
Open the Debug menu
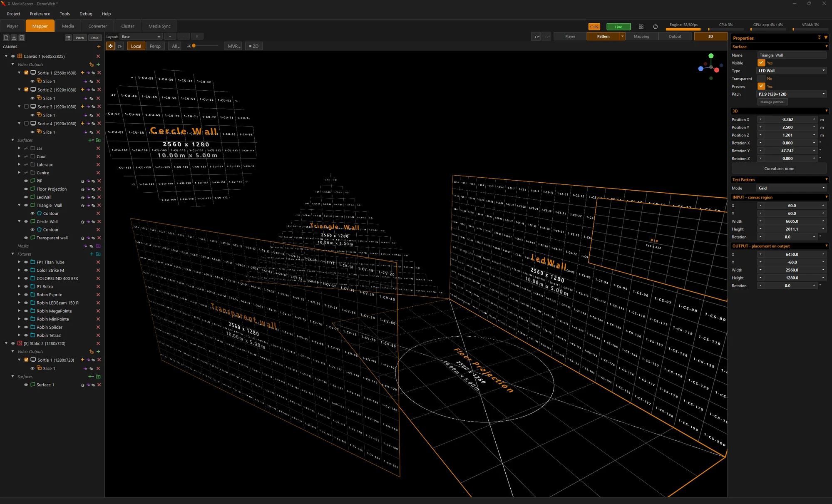click(86, 14)
